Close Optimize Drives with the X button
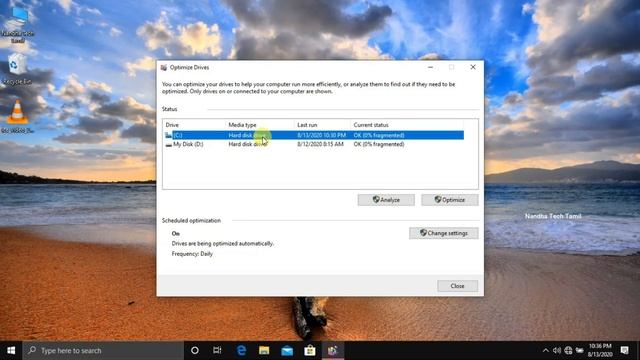Image resolution: width=640 pixels, height=360 pixels. [473, 67]
